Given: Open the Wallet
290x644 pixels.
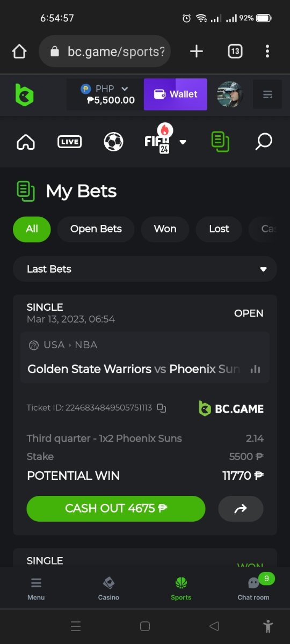Looking at the screenshot, I should [175, 94].
